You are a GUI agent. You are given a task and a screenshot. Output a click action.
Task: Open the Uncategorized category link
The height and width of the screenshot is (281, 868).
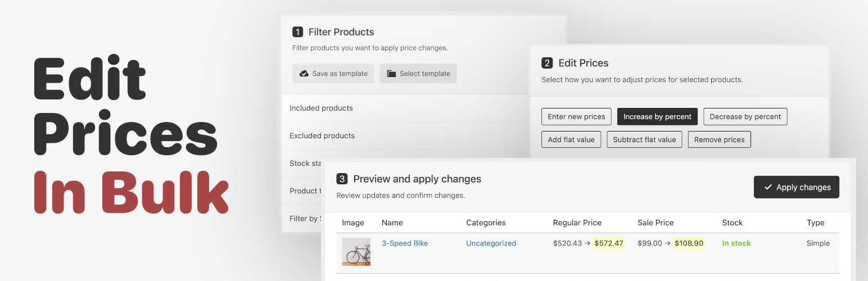tap(491, 243)
